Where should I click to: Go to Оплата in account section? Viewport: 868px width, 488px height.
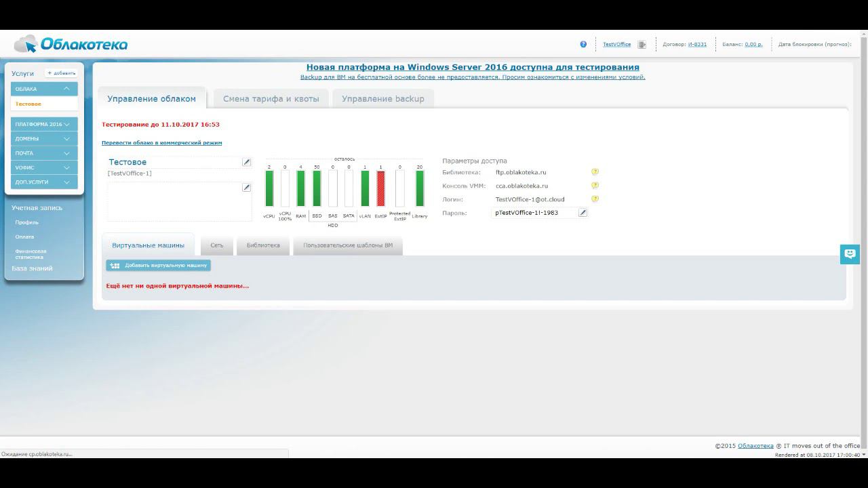tap(24, 237)
